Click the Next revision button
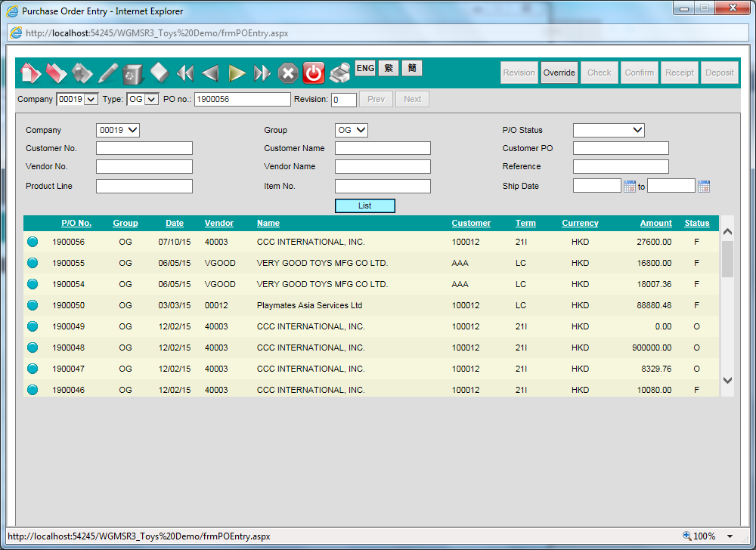 tap(413, 99)
